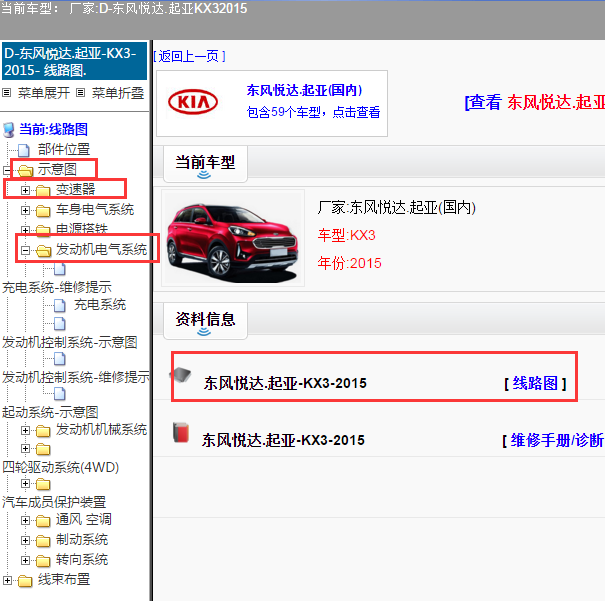Select the 资料信息 tab
This screenshot has height=601, width=605.
205,321
